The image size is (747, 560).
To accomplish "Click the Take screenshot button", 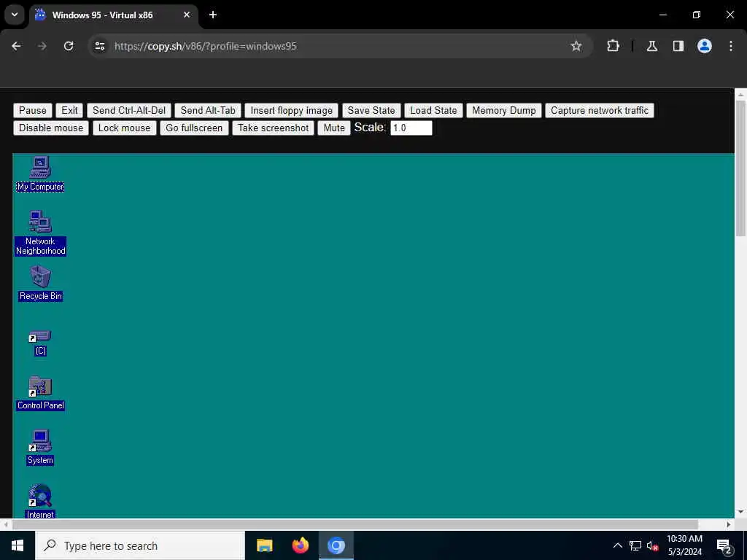I will coord(273,128).
